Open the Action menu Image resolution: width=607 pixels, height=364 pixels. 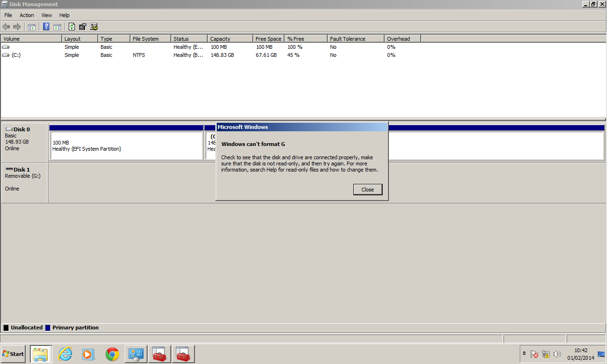click(x=27, y=15)
